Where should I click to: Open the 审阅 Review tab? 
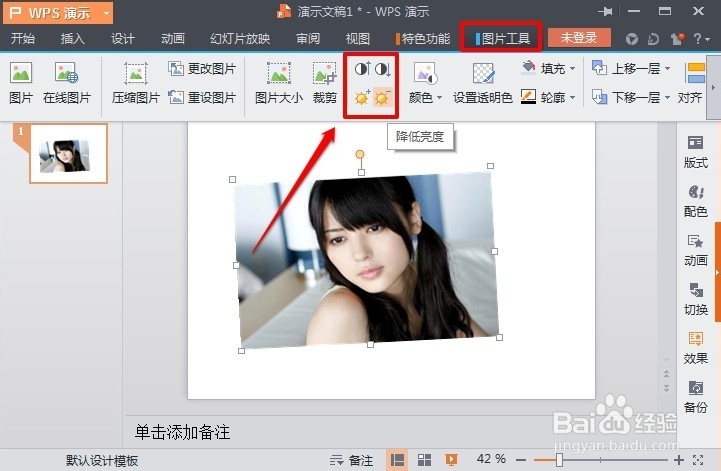click(x=308, y=39)
